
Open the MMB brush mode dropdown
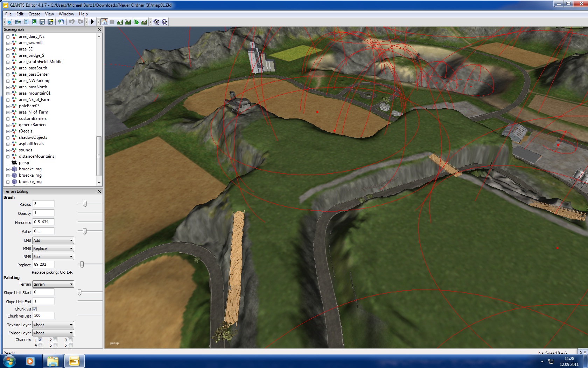click(53, 248)
